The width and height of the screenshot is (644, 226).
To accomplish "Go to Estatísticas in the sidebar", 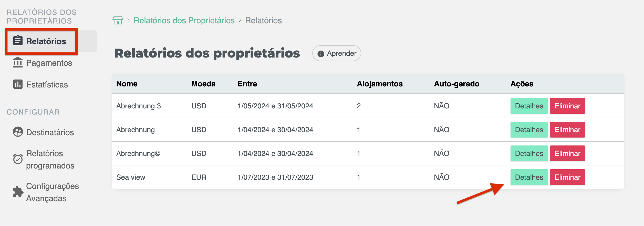I will coord(47,85).
